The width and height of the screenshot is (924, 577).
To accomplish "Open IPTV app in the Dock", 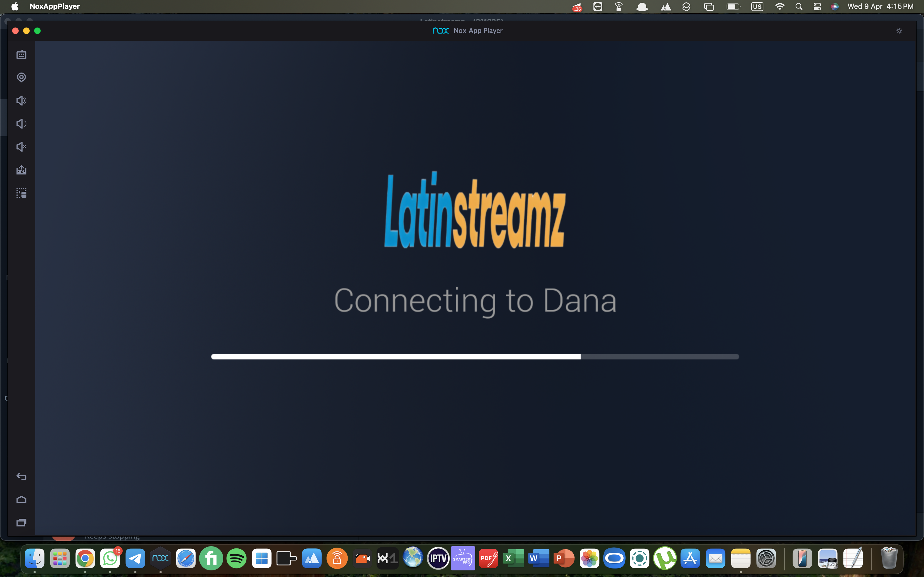I will click(438, 558).
